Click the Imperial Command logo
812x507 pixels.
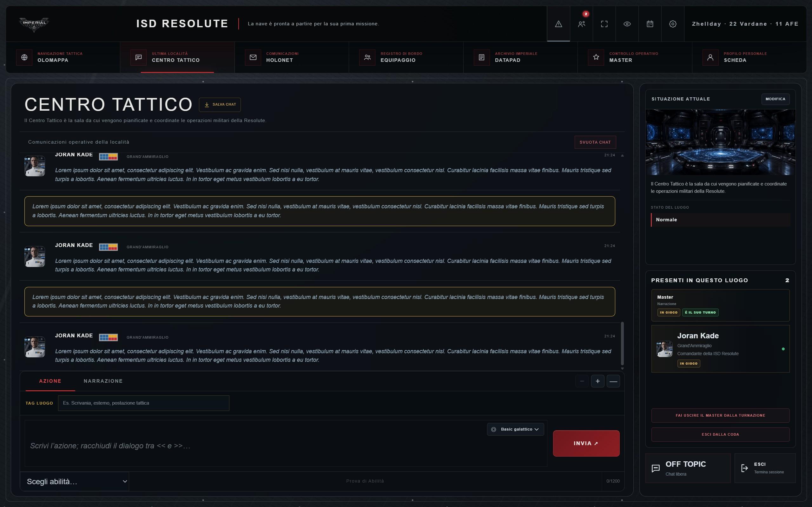[x=34, y=24]
